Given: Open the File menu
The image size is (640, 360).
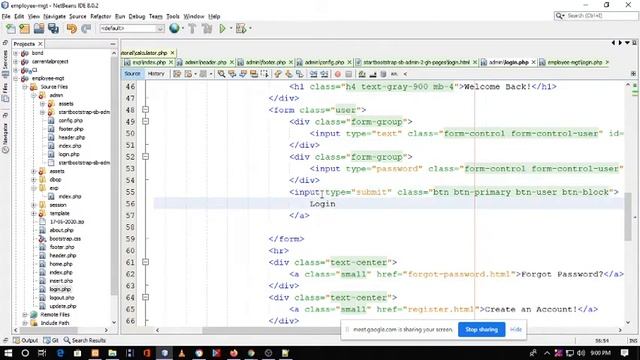Looking at the screenshot, I should [6, 16].
